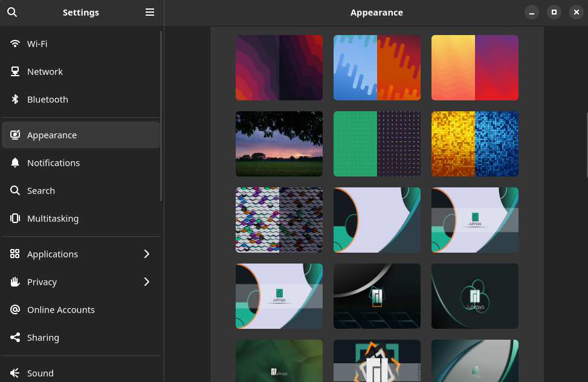Screen dimensions: 588x382
Task: Click the sidebar scrollbar
Action: (161, 116)
